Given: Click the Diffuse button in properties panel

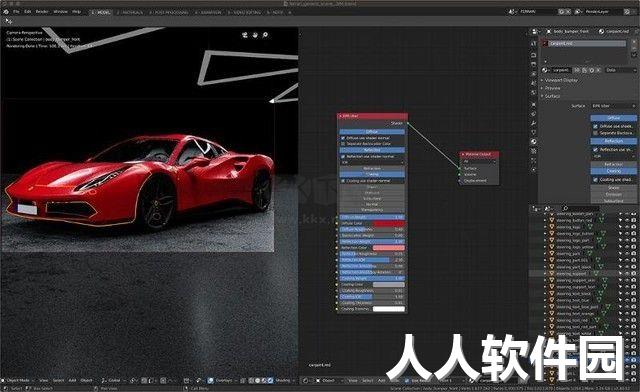Looking at the screenshot, I should tap(613, 118).
